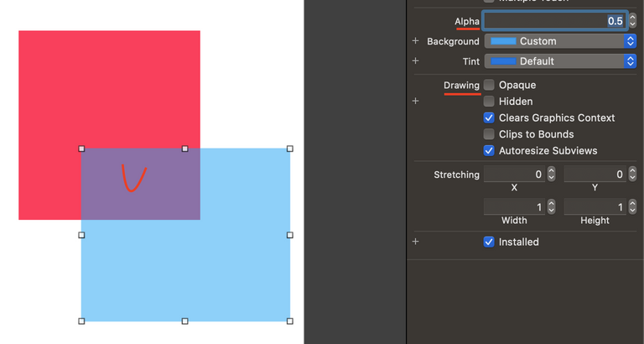This screenshot has height=344, width=644.
Task: Click Stretching Width stepper arrows
Action: 551,207
